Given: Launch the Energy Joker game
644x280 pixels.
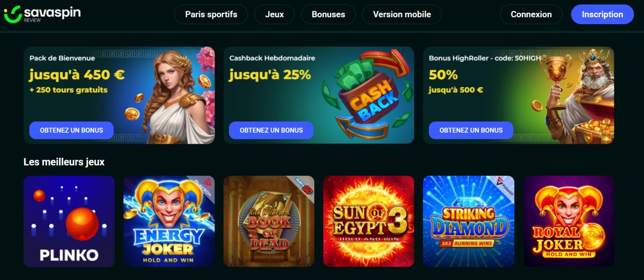Looking at the screenshot, I should tap(169, 221).
